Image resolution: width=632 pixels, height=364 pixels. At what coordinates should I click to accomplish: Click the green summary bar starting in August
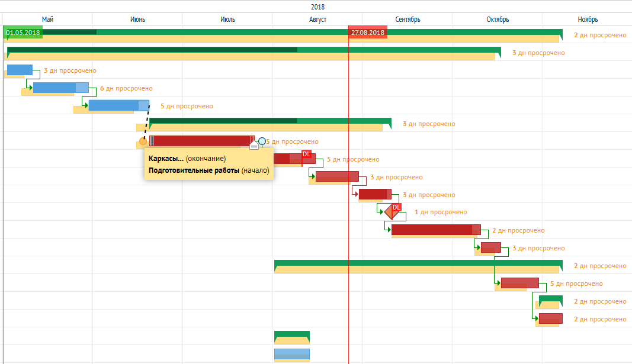pyautogui.click(x=418, y=263)
